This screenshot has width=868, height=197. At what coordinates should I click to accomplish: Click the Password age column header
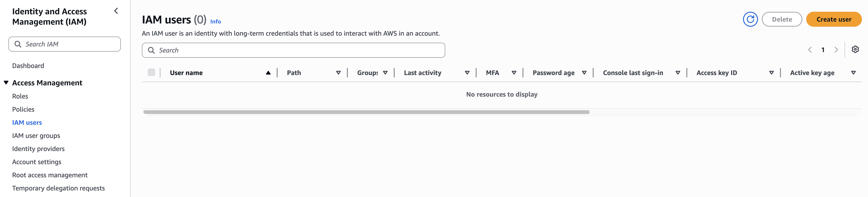[x=553, y=73]
